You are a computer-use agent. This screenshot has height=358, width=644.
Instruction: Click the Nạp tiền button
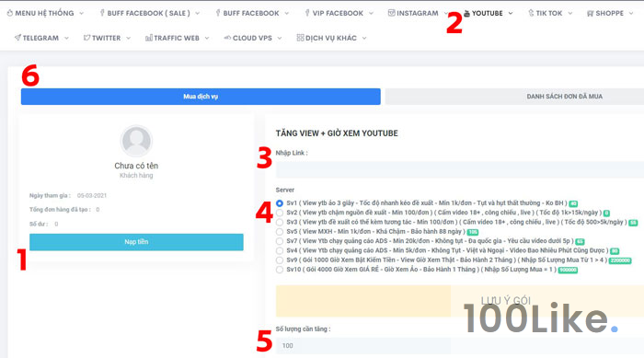click(x=136, y=242)
